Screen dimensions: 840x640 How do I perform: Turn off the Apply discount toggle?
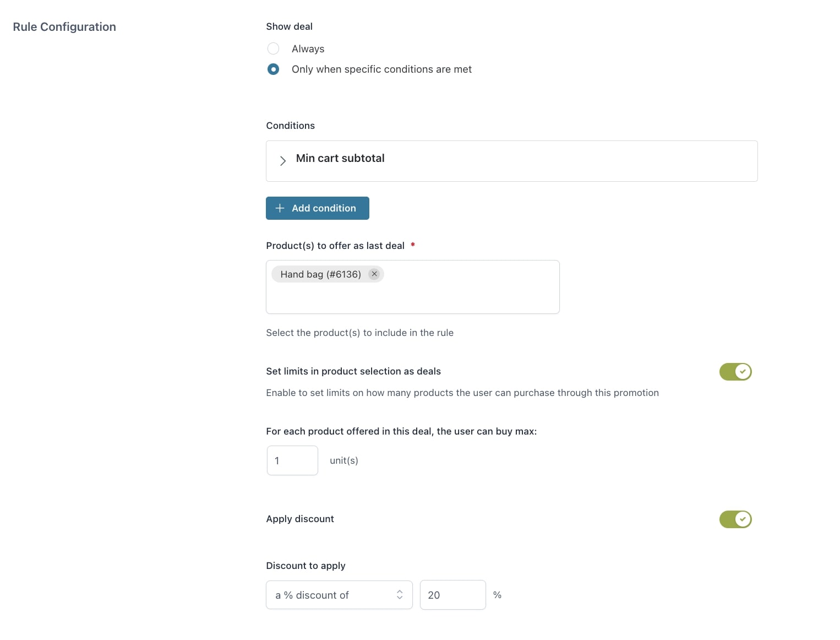(x=735, y=519)
